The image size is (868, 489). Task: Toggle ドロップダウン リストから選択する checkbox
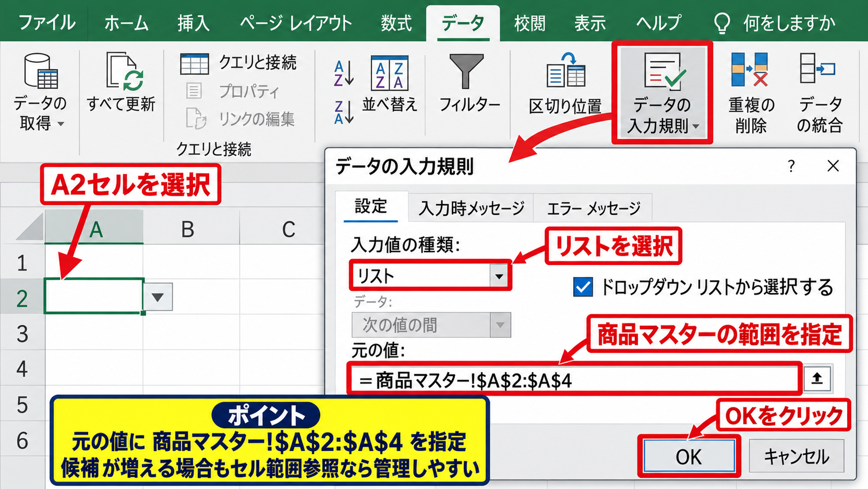(x=583, y=286)
